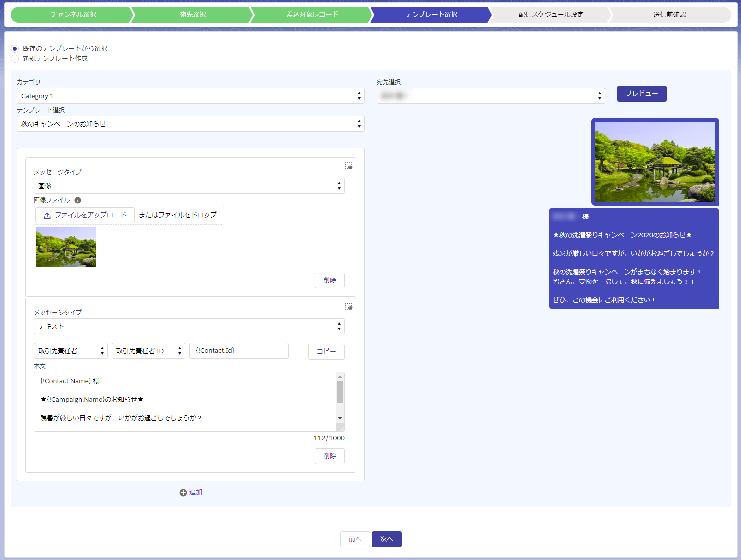This screenshot has width=741, height=560.
Task: Click the 次へ button
Action: coord(387,539)
